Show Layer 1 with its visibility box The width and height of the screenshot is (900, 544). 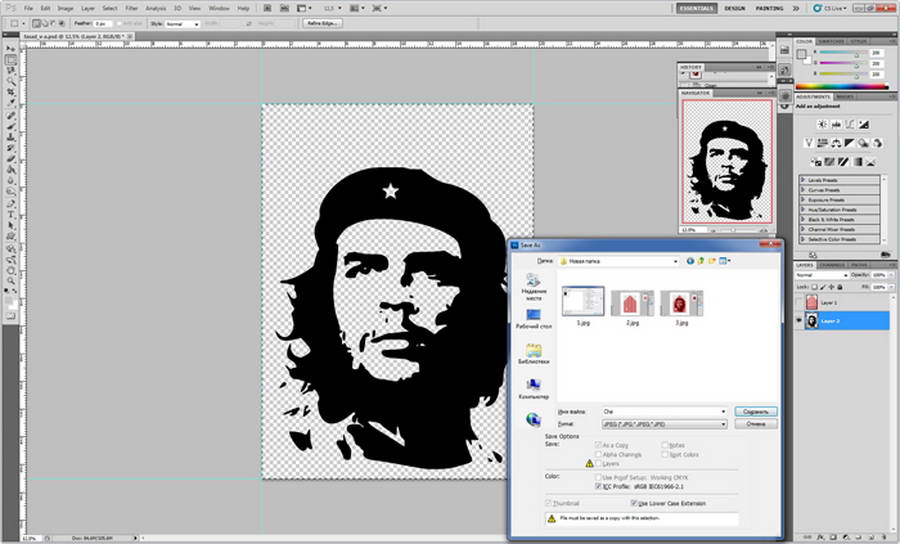pyautogui.click(x=799, y=302)
